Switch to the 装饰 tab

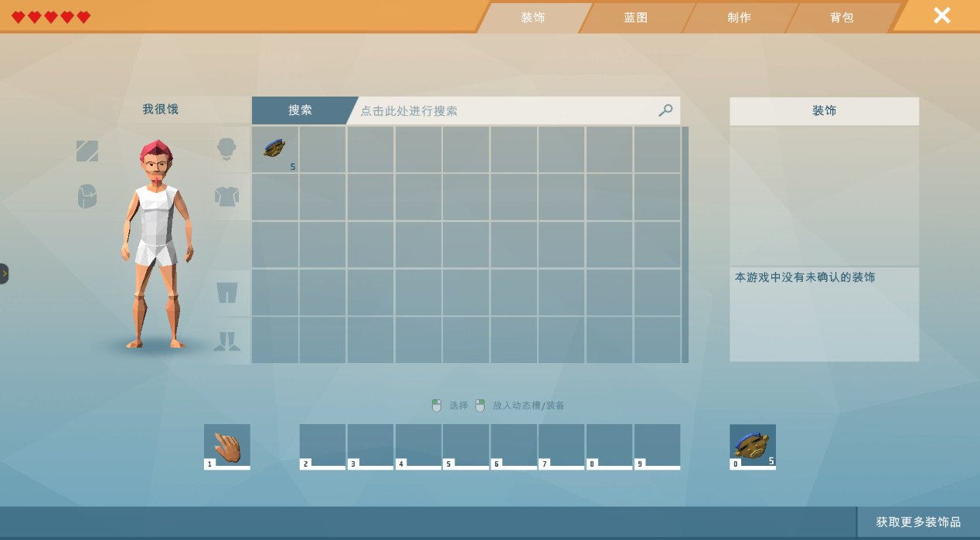pos(533,18)
